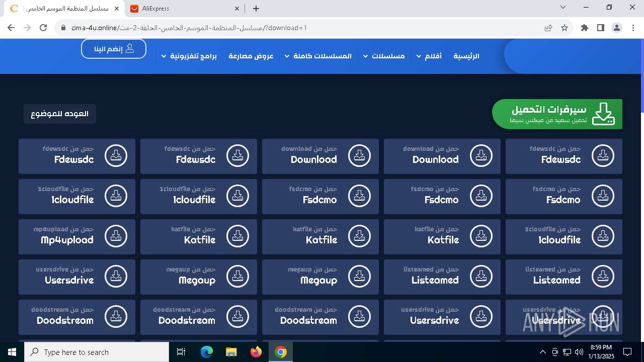644x362 pixels.
Task: Open a new browser tab
Action: point(256,9)
